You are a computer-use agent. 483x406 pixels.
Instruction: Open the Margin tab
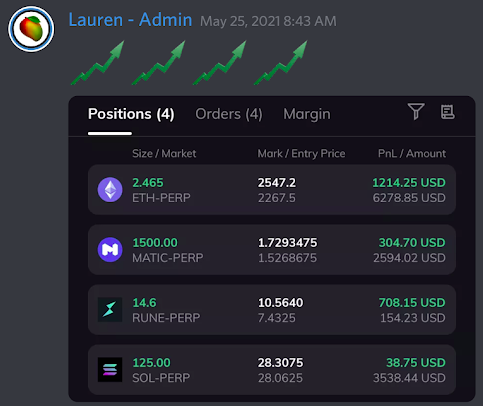pos(307,114)
